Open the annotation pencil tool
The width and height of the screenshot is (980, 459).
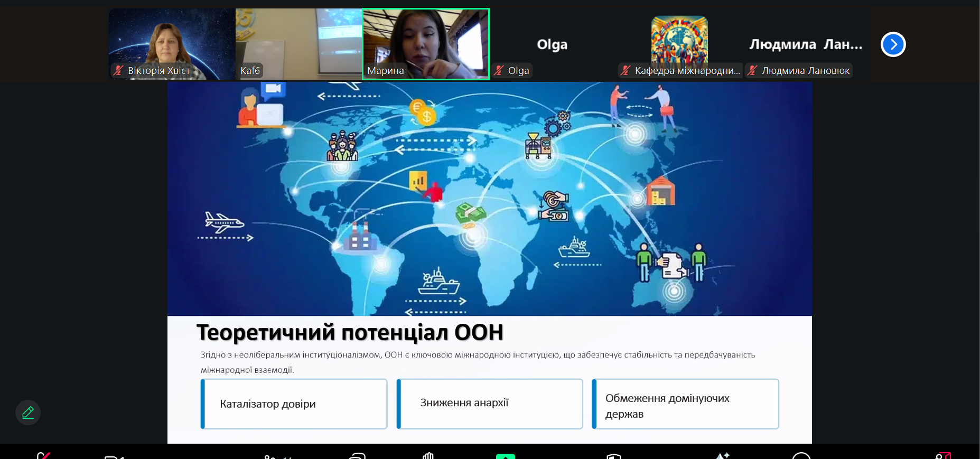(28, 413)
